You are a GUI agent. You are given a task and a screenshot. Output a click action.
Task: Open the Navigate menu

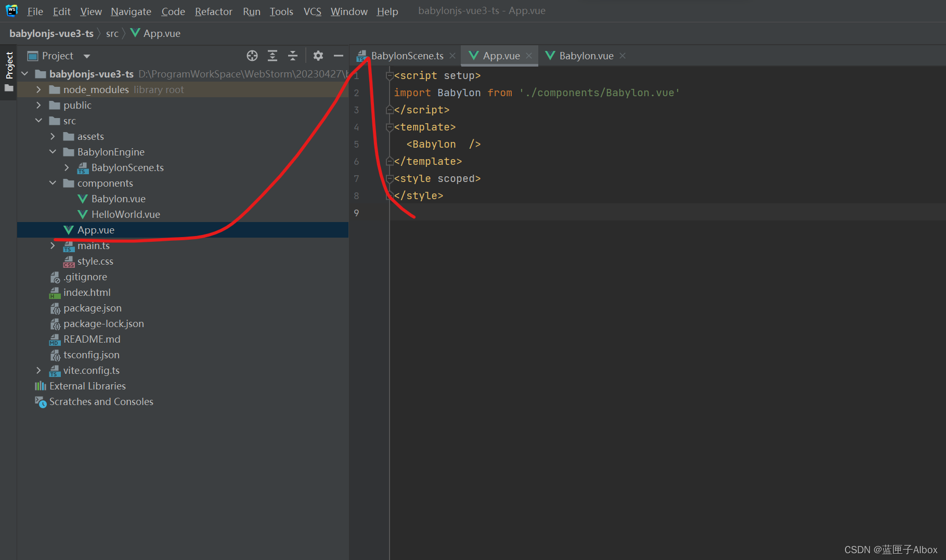coord(131,11)
